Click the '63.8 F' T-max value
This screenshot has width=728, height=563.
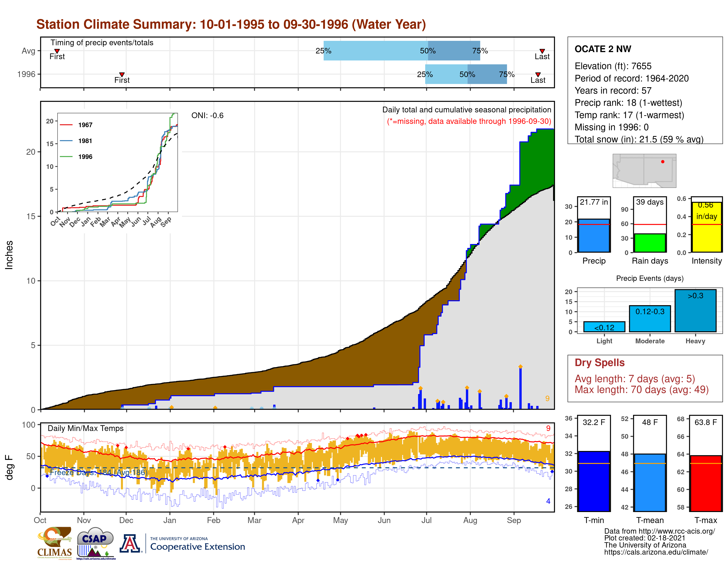click(x=706, y=422)
